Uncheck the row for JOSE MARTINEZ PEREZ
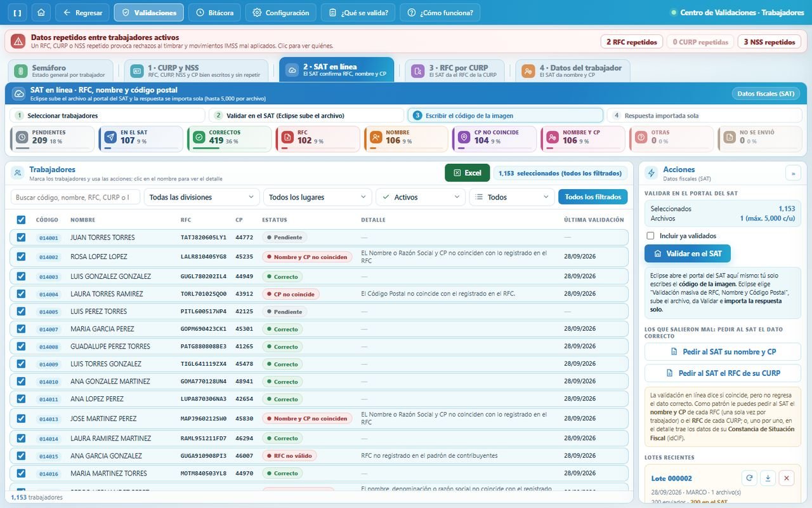 21,418
